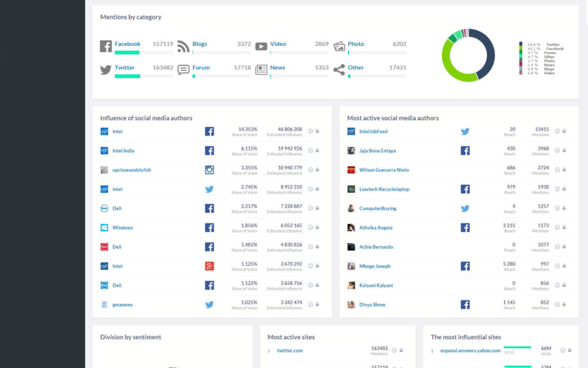
Task: Open the Jaja Bona Entapa author link
Action: click(377, 151)
